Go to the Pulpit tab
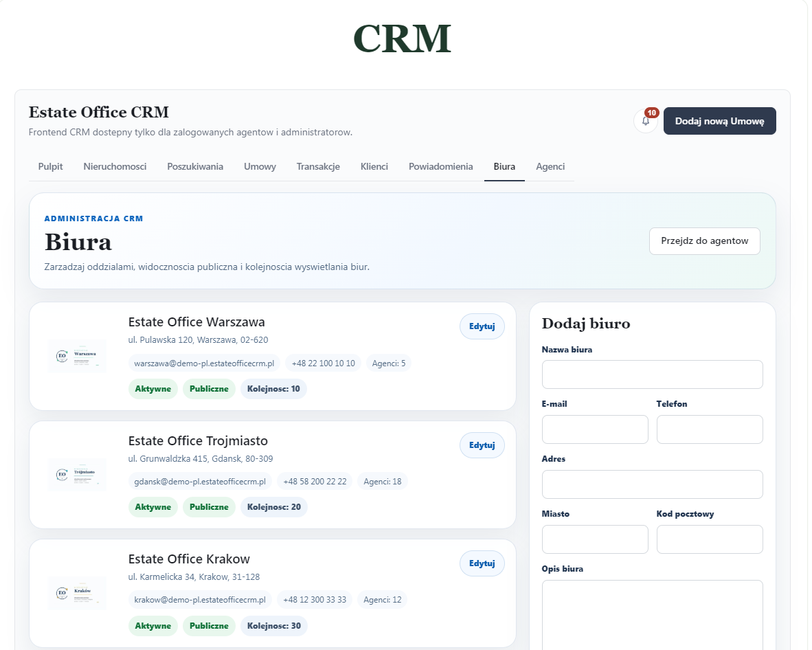 click(50, 167)
